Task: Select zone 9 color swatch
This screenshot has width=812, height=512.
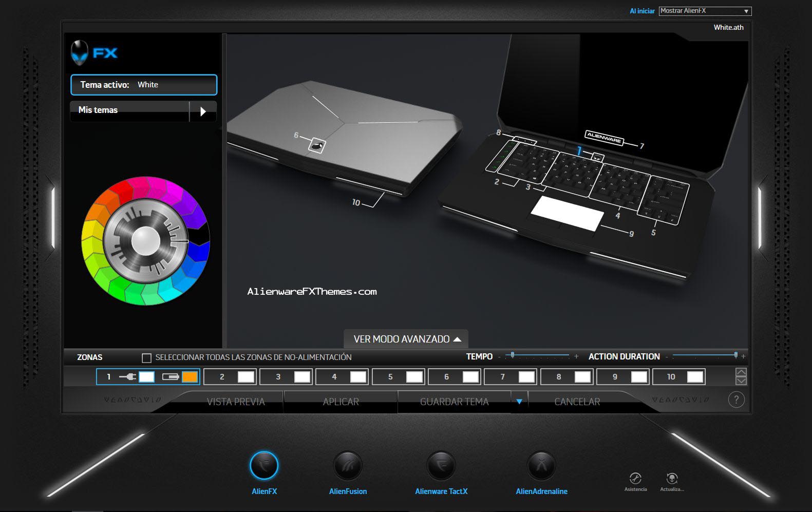Action: (x=639, y=377)
